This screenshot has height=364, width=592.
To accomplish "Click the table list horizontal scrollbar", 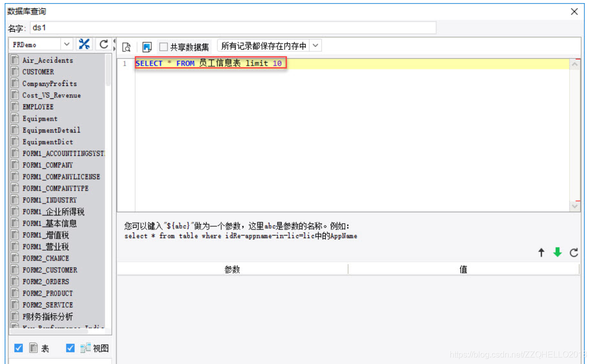I will pos(49,331).
